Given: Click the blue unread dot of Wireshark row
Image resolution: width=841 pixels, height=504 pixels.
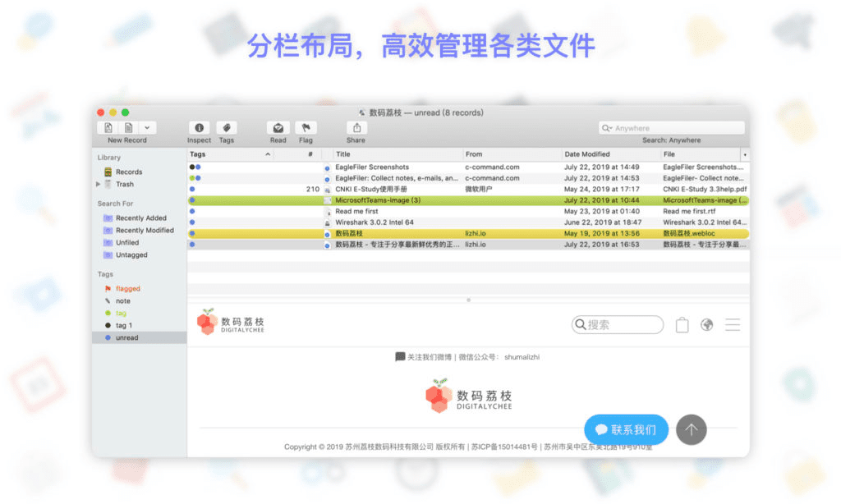Looking at the screenshot, I should pyautogui.click(x=192, y=222).
